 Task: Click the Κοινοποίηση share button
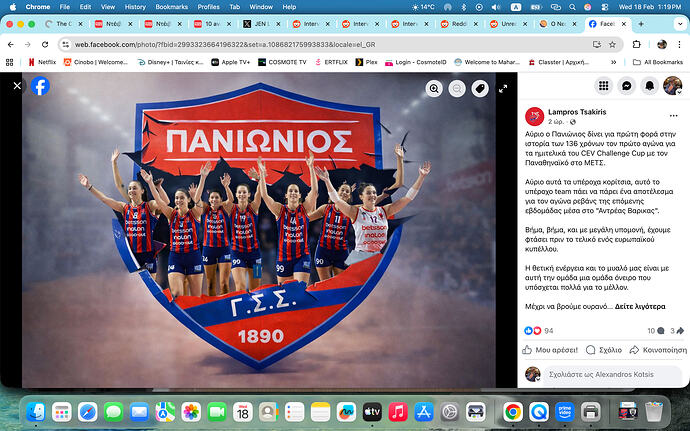(x=658, y=350)
